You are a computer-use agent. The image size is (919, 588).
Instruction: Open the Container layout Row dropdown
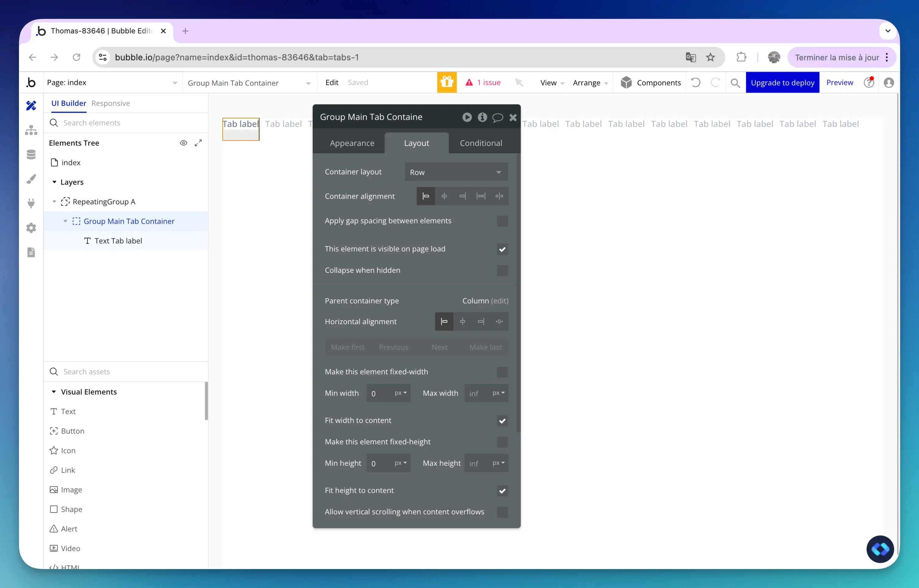point(456,172)
